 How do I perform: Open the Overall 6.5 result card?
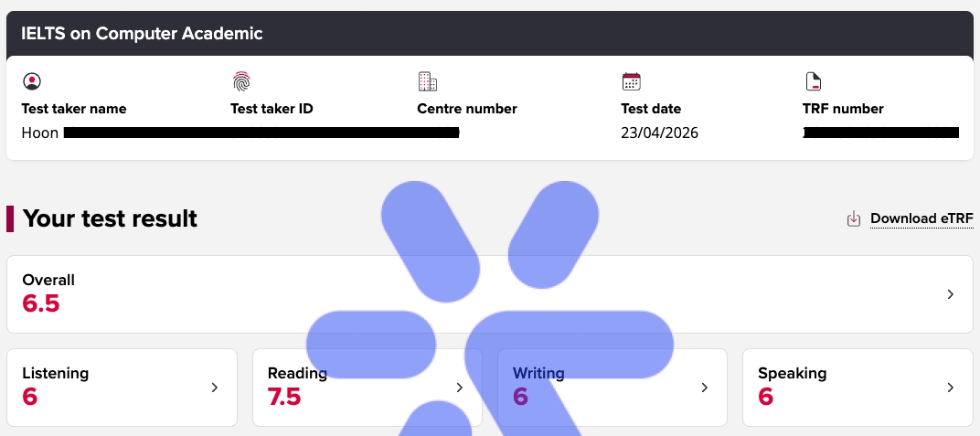click(274, 294)
